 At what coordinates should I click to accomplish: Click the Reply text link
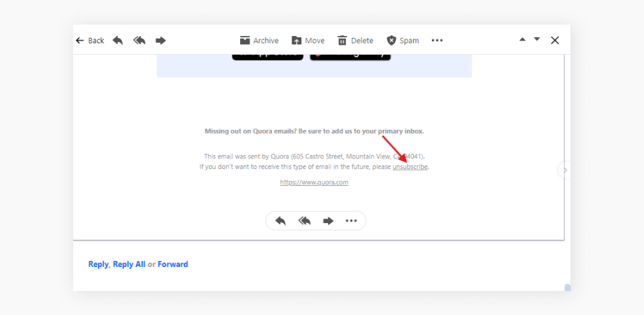[98, 264]
